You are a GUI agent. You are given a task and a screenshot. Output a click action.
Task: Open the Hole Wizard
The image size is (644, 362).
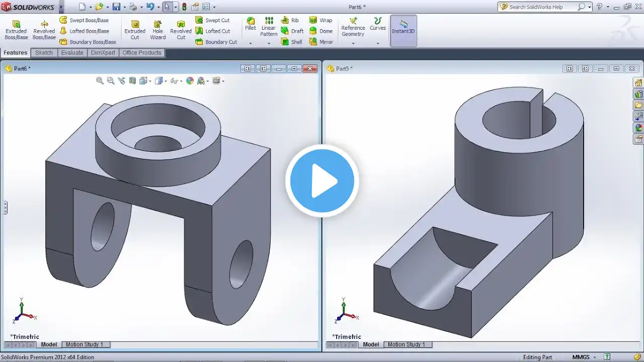pos(157,30)
